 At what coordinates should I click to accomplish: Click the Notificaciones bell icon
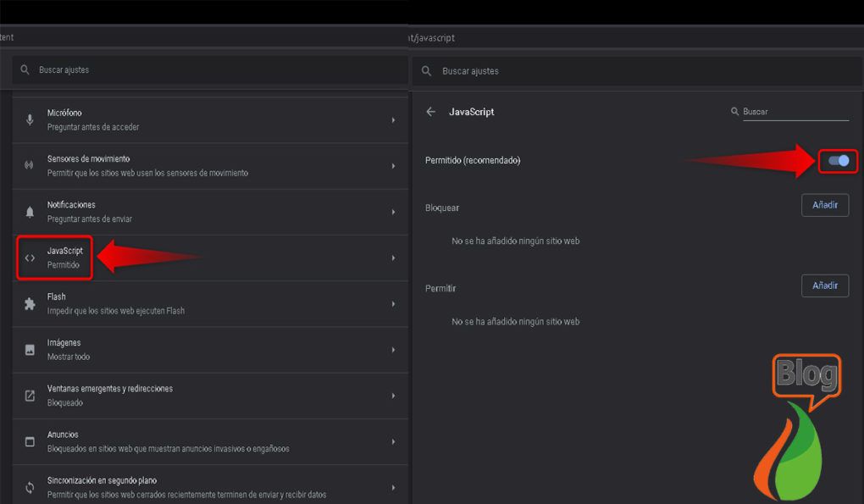[x=30, y=210]
